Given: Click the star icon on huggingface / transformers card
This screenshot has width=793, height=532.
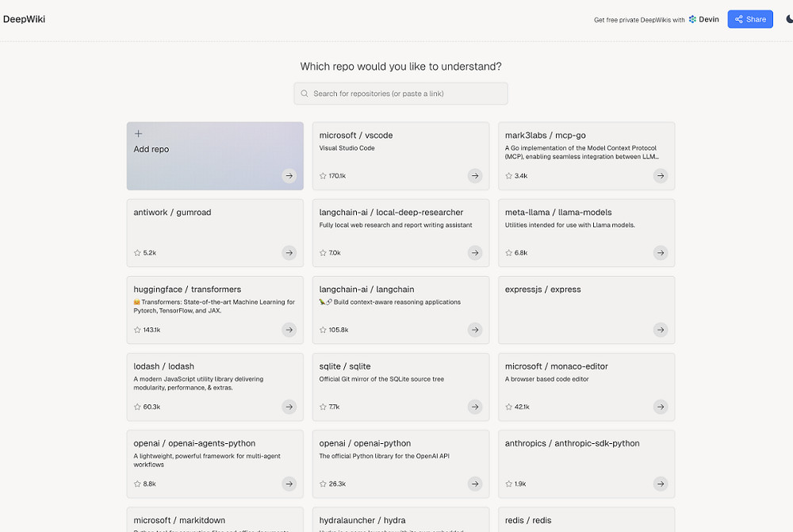Looking at the screenshot, I should [x=137, y=330].
